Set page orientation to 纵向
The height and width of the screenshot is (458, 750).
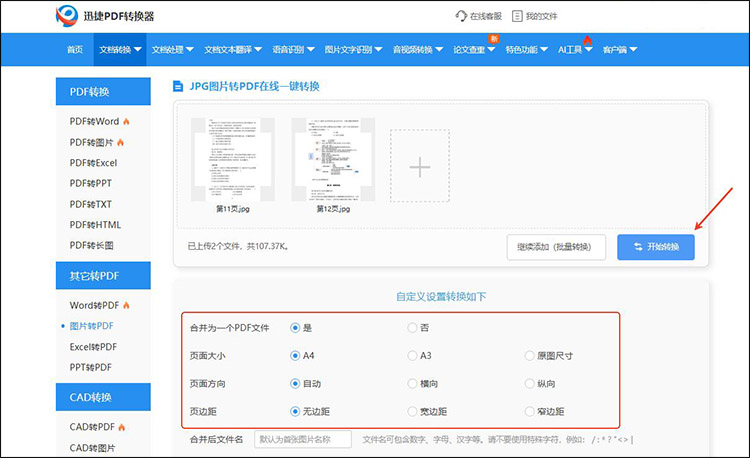[x=529, y=383]
